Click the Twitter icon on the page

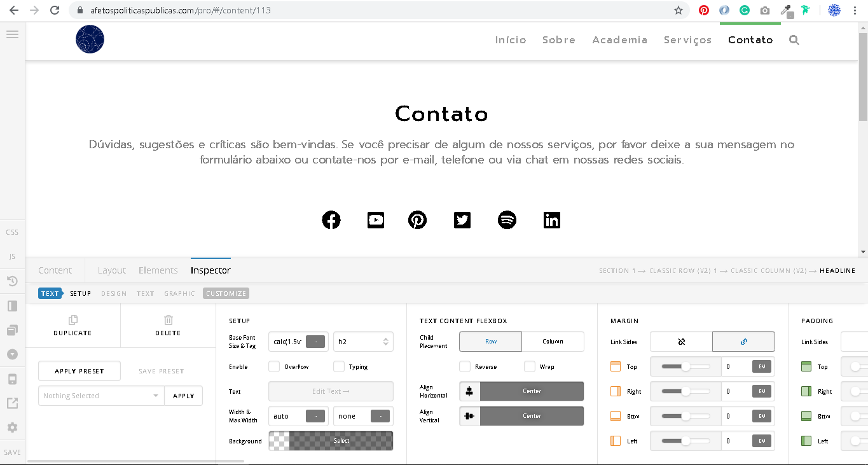[x=462, y=220]
